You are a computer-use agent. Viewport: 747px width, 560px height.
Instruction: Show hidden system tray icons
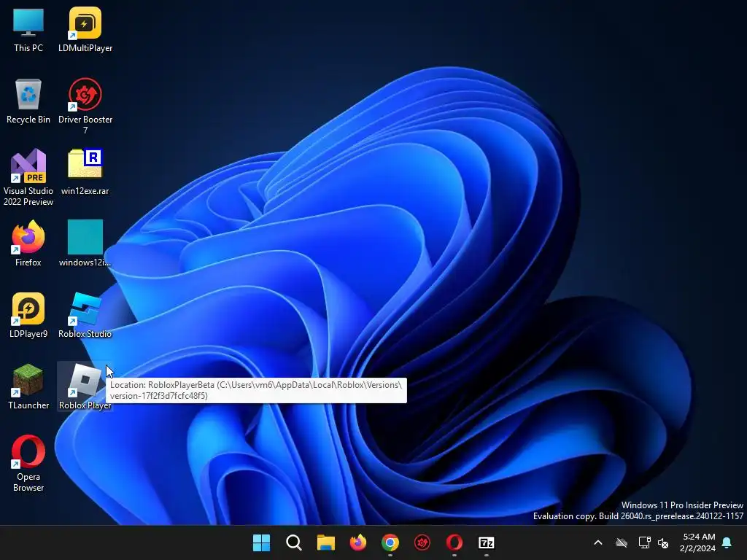point(598,542)
